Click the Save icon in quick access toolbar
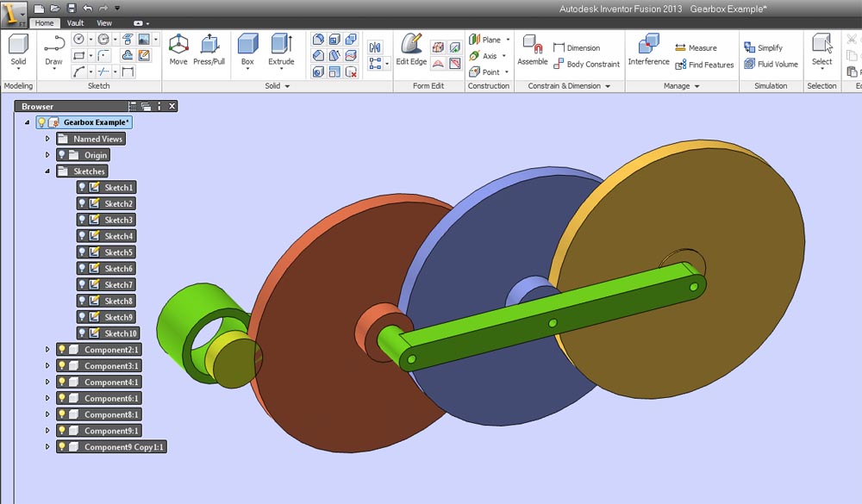This screenshot has width=862, height=504. pos(72,9)
